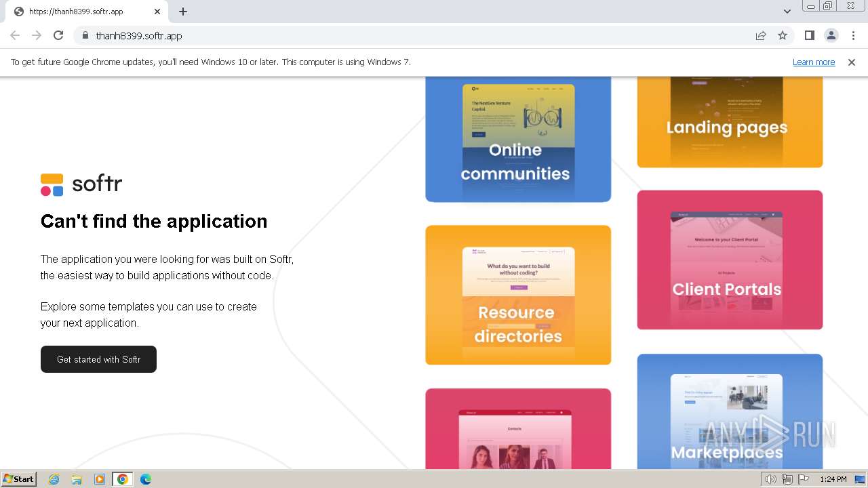Open a new tab with plus button
Screen dimensions: 868x488
[x=183, y=12]
